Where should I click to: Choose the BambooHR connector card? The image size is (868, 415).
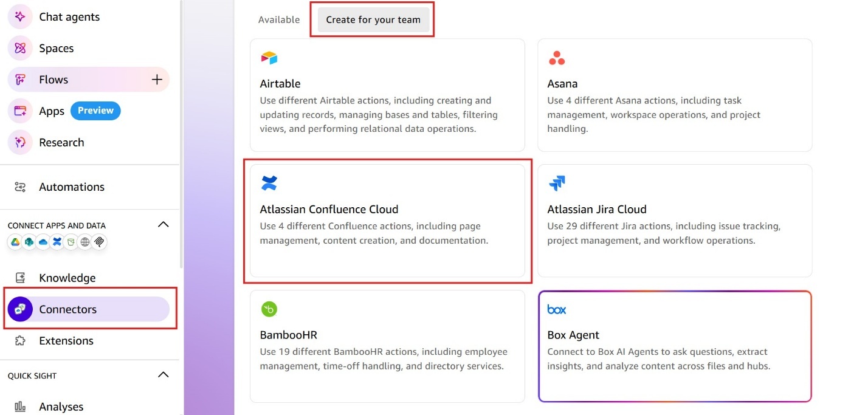coord(387,346)
